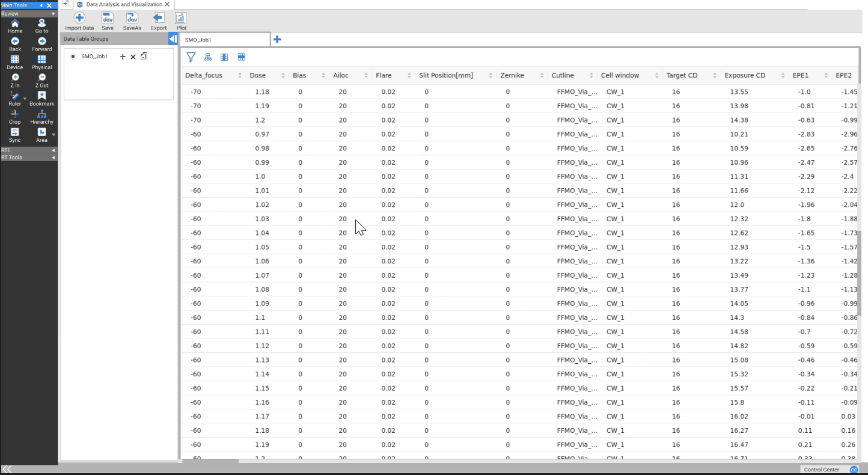Toggle sort on the Dose column
The height and width of the screenshot is (475, 868).
click(x=257, y=75)
